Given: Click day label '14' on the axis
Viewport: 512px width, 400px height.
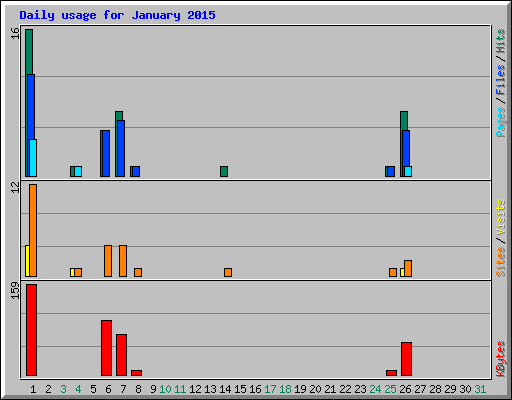Looking at the screenshot, I should pyautogui.click(x=225, y=389).
